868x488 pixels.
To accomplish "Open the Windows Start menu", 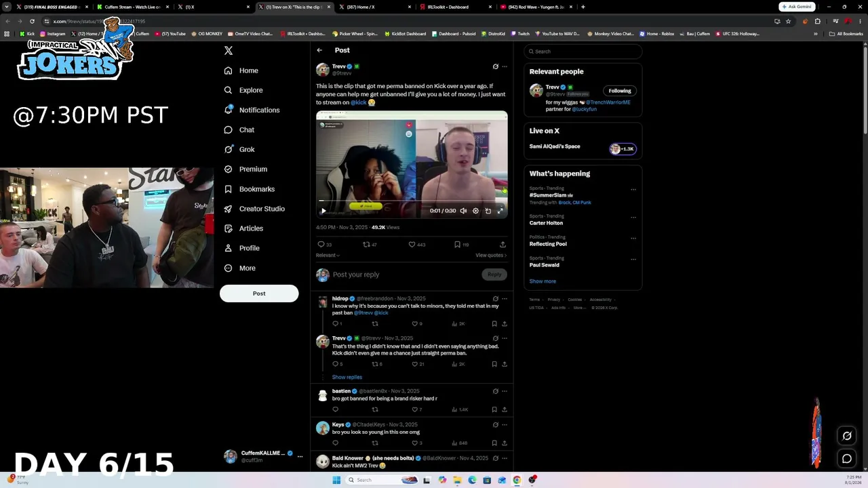I will [x=336, y=480].
